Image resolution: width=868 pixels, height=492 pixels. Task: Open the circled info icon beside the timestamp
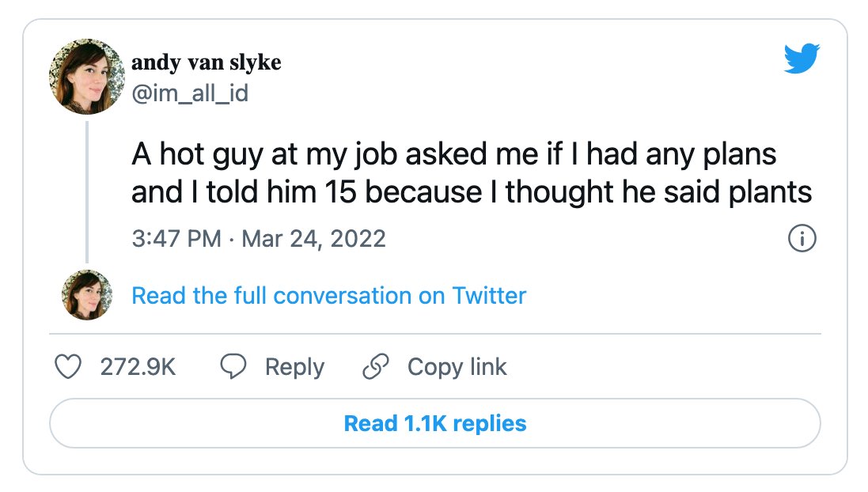802,239
